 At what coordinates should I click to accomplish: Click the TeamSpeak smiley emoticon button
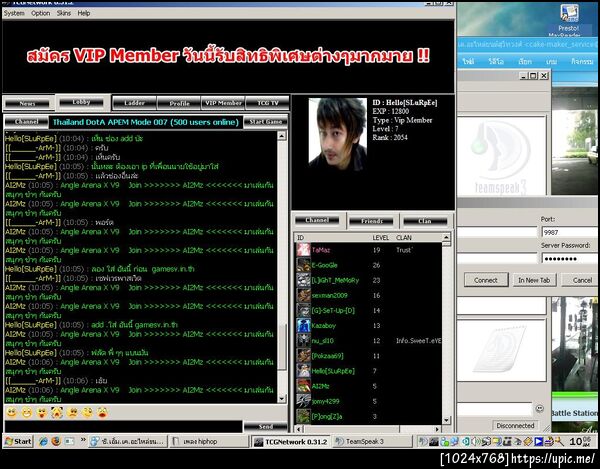tap(540, 409)
